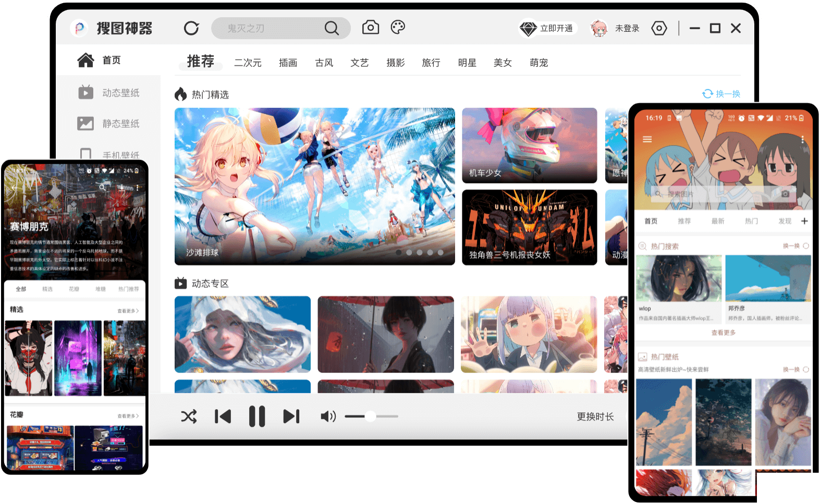Select the 古风 category tab

coord(324,63)
